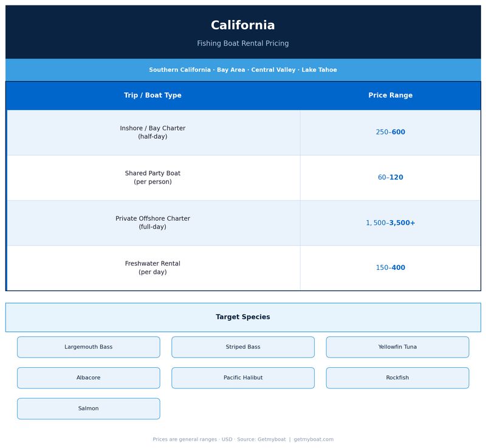Click the 60–120 price value
The width and height of the screenshot is (486, 448).
390,177
